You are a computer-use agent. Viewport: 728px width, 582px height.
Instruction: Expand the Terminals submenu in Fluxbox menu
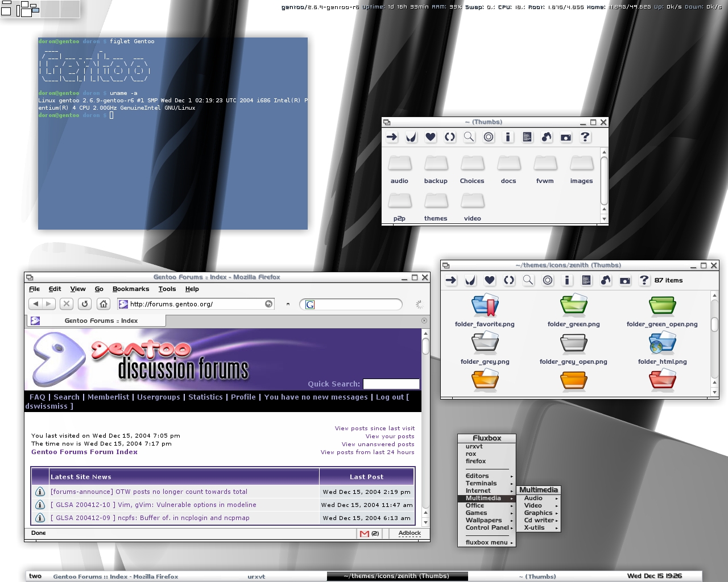pyautogui.click(x=486, y=483)
